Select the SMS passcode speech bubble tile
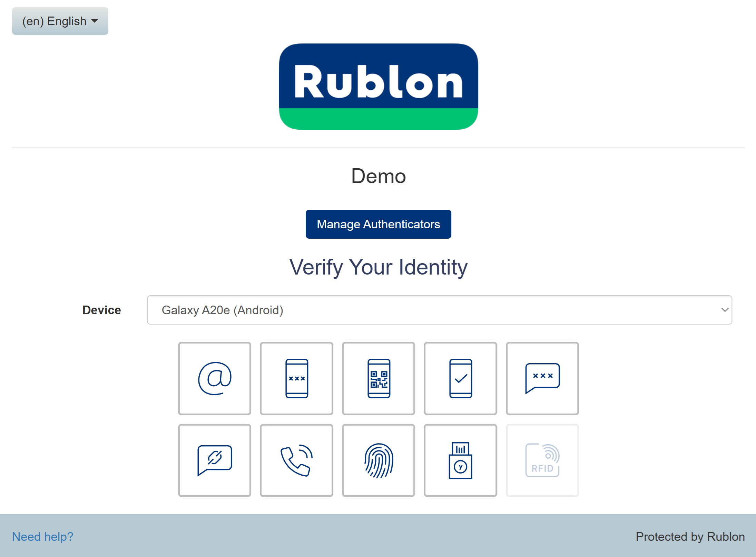Image resolution: width=756 pixels, height=557 pixels. click(542, 378)
